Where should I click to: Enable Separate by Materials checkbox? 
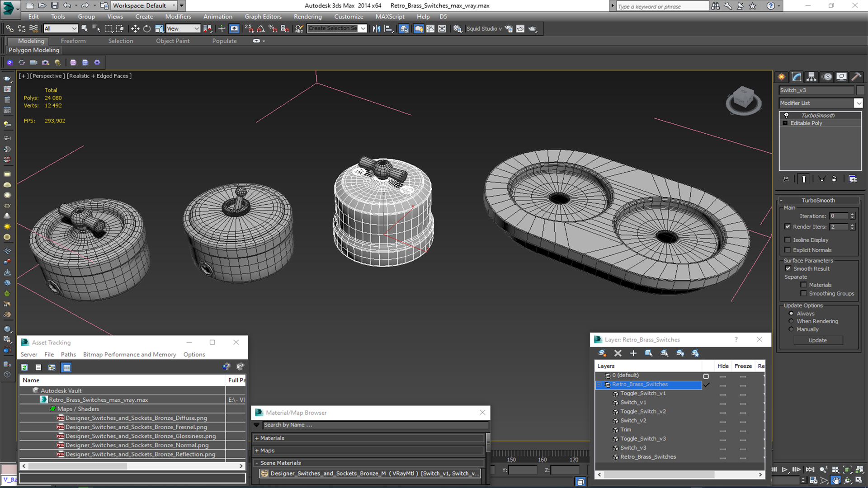803,285
